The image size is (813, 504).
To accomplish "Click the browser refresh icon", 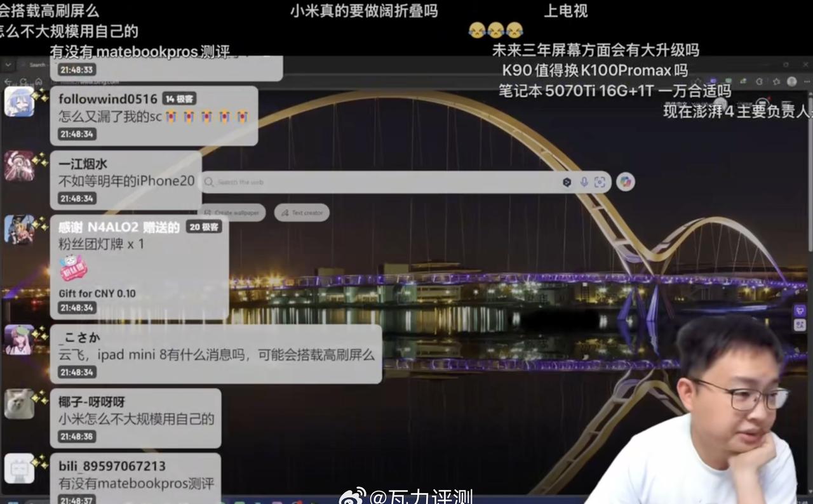I will [23, 81].
